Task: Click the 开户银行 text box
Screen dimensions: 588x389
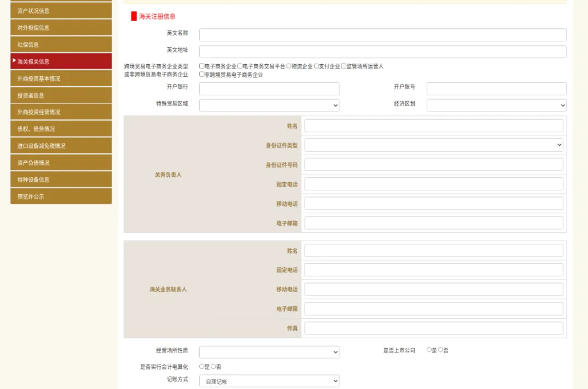Action: [x=269, y=88]
